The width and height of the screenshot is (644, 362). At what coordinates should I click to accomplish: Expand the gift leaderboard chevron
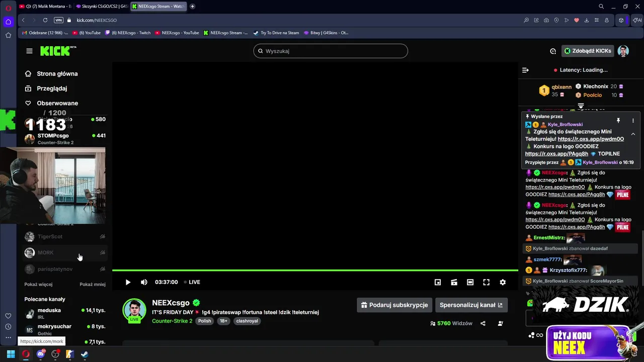(581, 106)
